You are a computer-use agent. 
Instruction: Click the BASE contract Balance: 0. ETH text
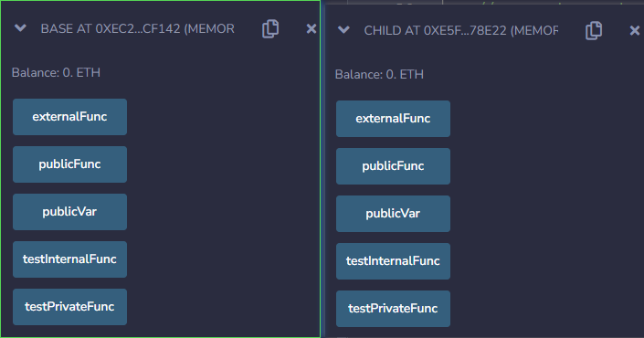[56, 73]
